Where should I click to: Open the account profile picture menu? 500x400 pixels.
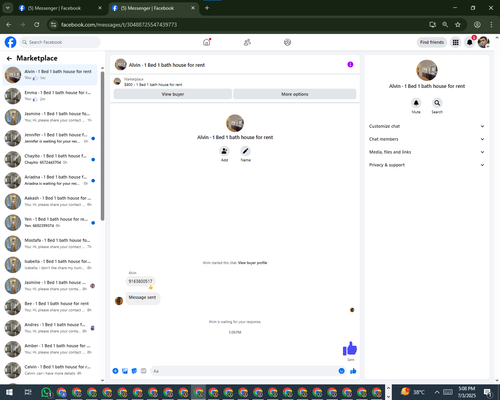point(483,42)
